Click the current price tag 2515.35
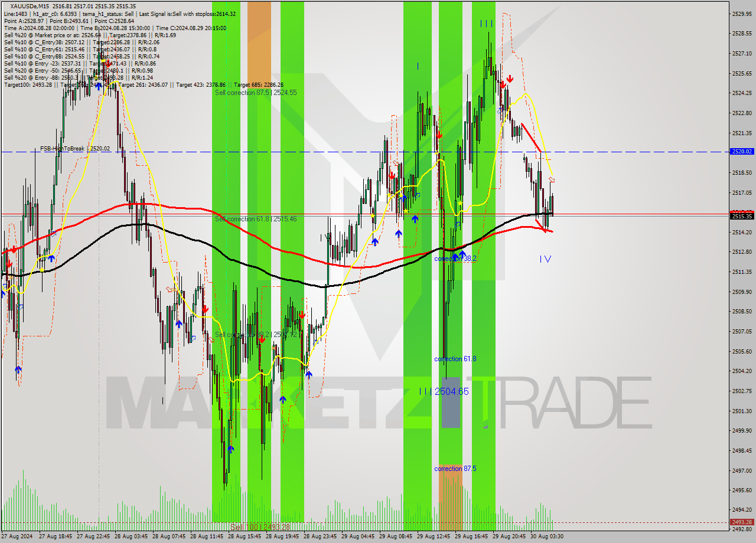Screen dimensions: 756x543 click(x=741, y=217)
